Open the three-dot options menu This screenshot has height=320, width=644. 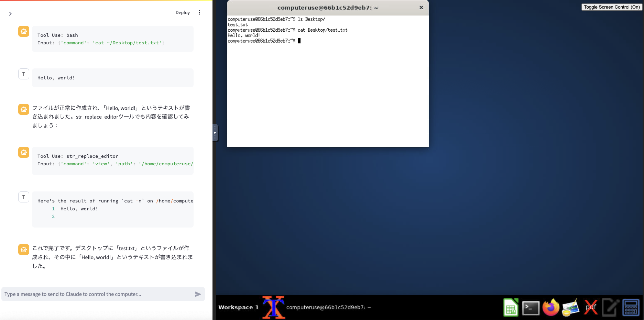pos(199,12)
